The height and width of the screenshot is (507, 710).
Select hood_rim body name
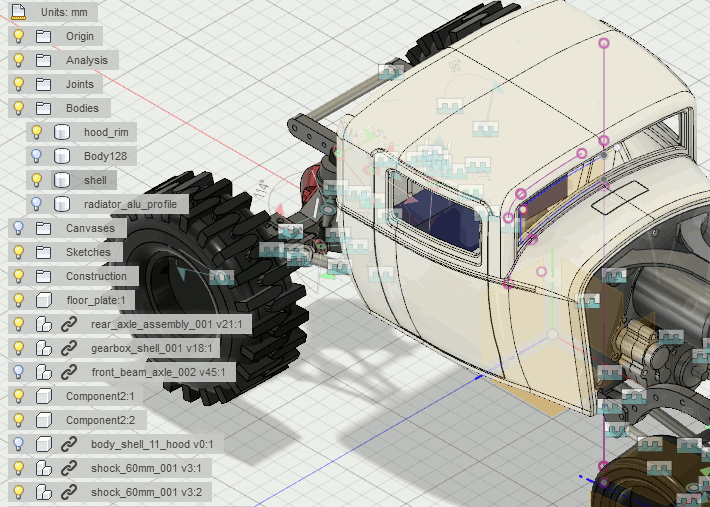tap(106, 132)
